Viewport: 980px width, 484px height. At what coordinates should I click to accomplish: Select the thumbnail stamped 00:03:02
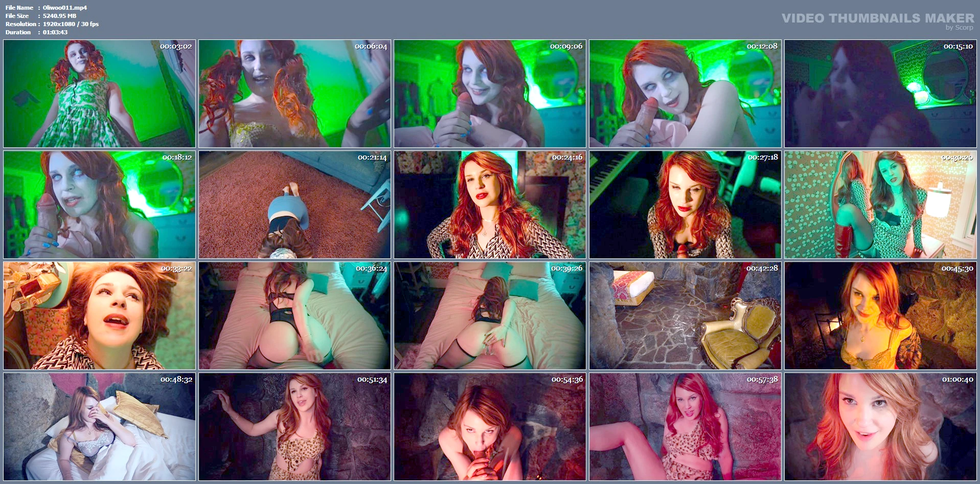[99, 94]
